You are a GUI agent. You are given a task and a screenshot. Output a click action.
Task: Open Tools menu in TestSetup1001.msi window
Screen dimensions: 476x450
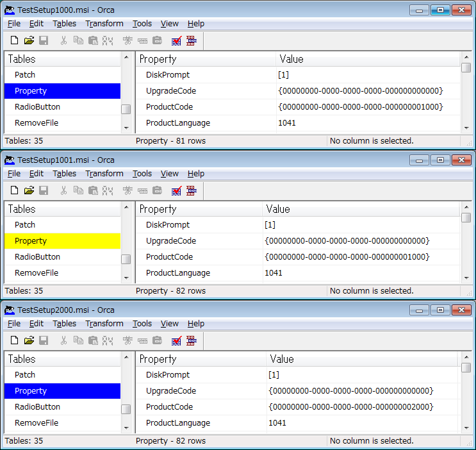(x=142, y=174)
